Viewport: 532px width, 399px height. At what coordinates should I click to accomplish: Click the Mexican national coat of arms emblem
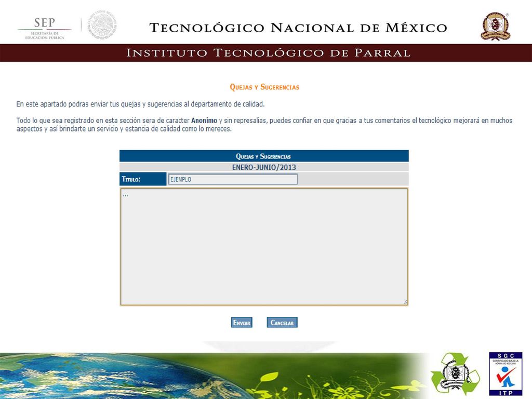coord(102,25)
